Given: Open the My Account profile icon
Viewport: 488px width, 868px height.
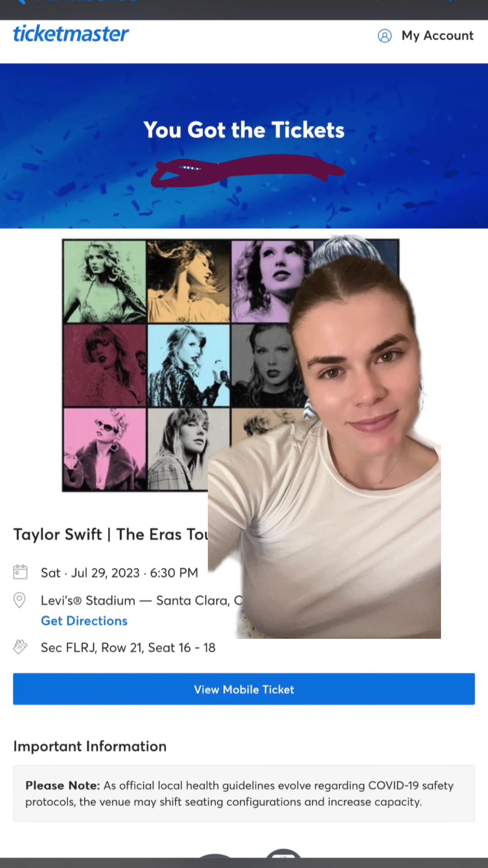Looking at the screenshot, I should coord(385,36).
